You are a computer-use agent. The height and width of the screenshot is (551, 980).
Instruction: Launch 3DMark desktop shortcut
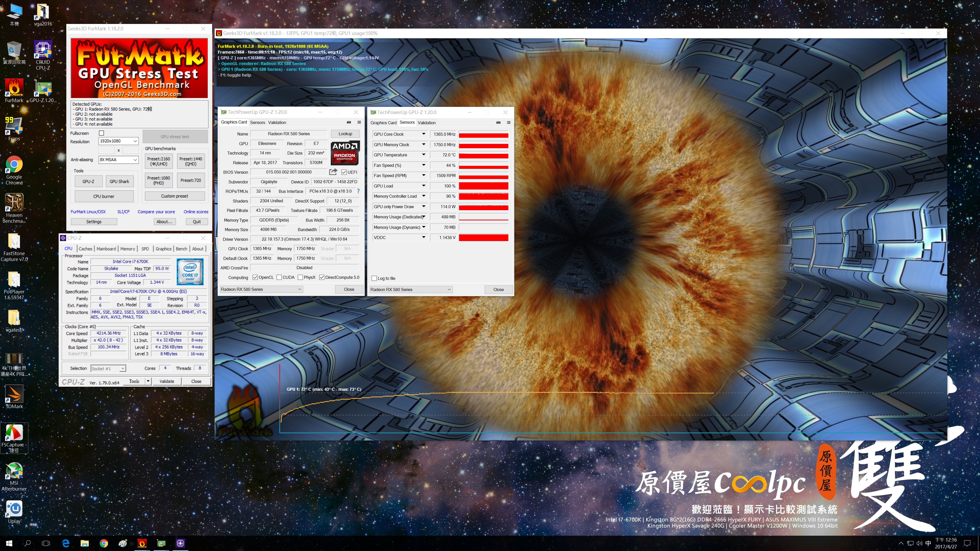(14, 397)
